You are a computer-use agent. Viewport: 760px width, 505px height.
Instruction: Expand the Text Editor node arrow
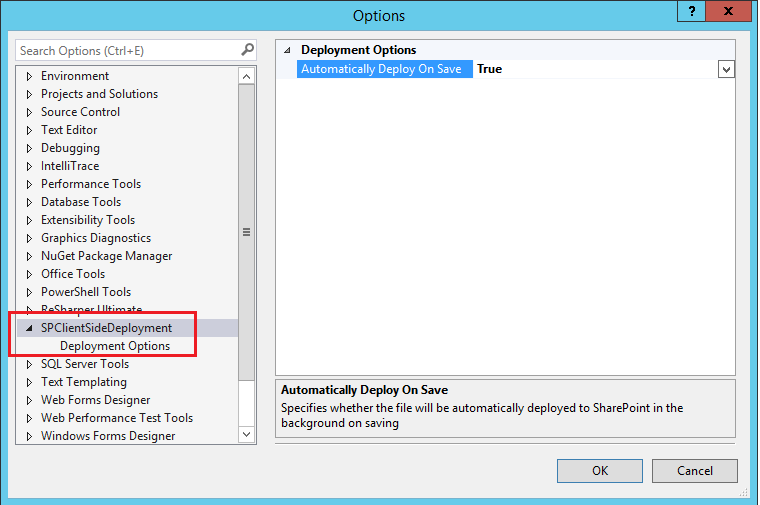[29, 130]
